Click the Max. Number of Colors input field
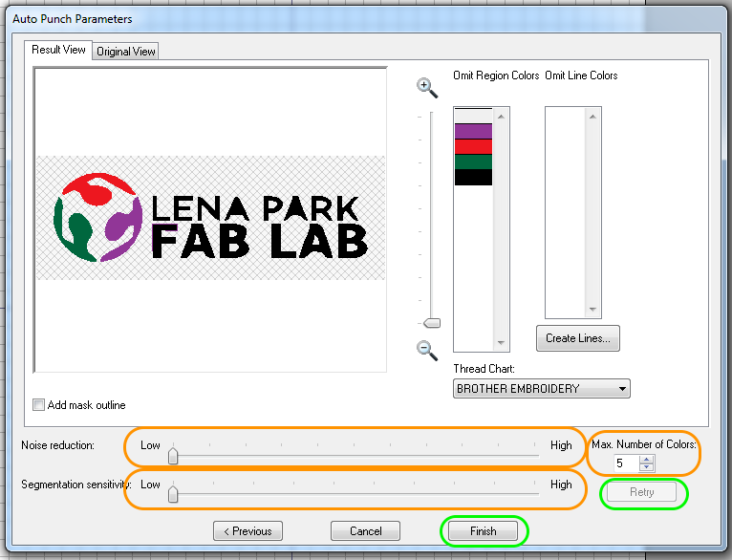732x560 pixels. [x=626, y=463]
